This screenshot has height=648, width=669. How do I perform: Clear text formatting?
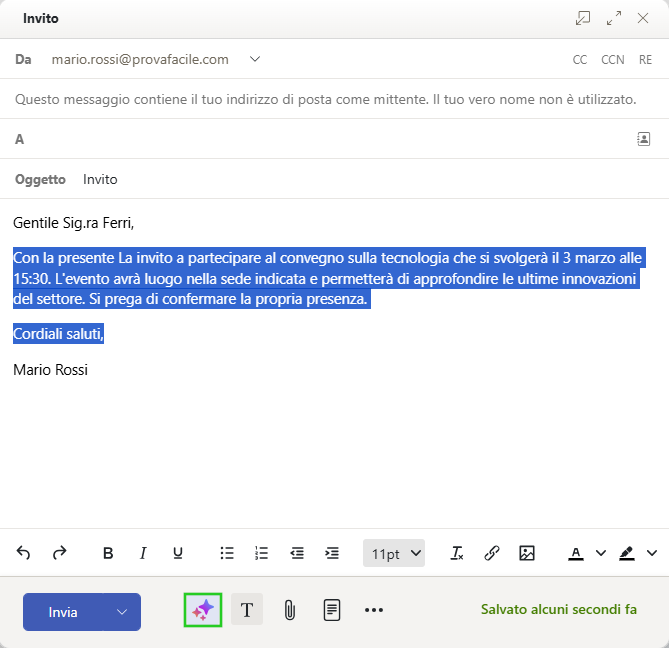tap(457, 553)
